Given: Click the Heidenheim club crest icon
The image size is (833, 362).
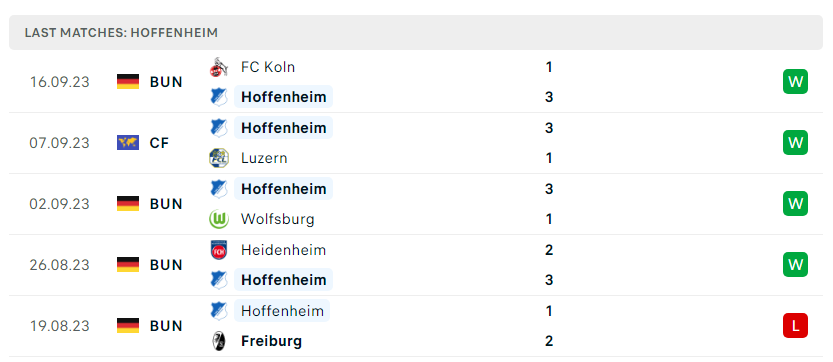Looking at the screenshot, I should 218,250.
